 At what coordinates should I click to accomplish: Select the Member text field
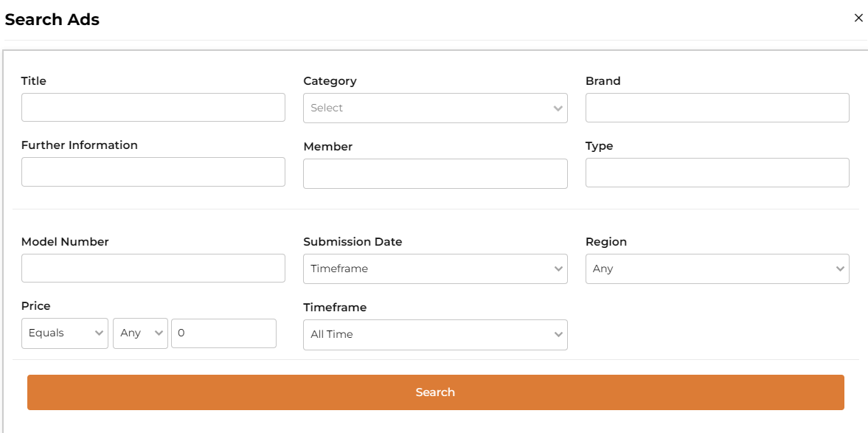435,173
